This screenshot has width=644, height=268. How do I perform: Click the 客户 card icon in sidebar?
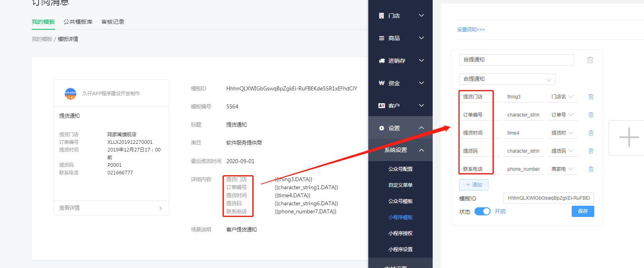[x=381, y=106]
